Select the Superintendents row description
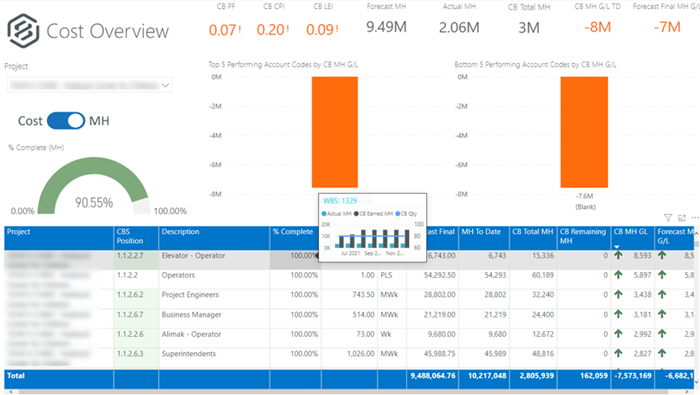The height and width of the screenshot is (395, 700). click(x=188, y=353)
